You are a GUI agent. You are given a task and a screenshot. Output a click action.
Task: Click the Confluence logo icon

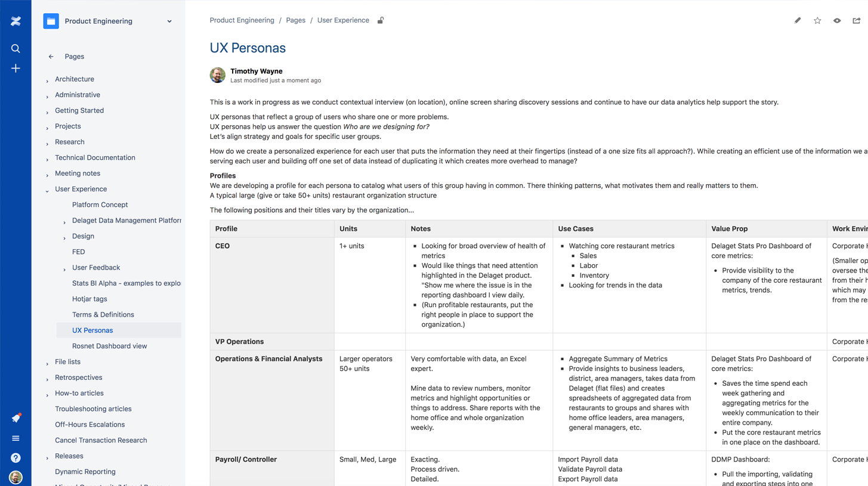pos(16,21)
